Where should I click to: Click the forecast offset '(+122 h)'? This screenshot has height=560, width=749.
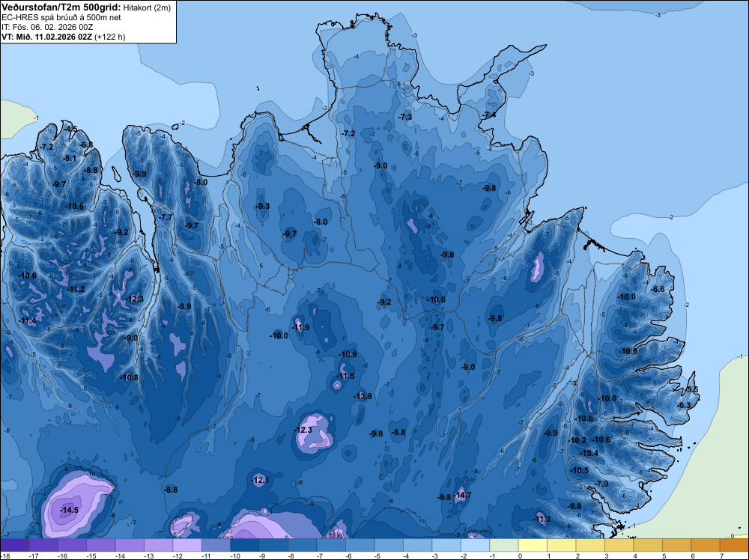click(x=110, y=37)
